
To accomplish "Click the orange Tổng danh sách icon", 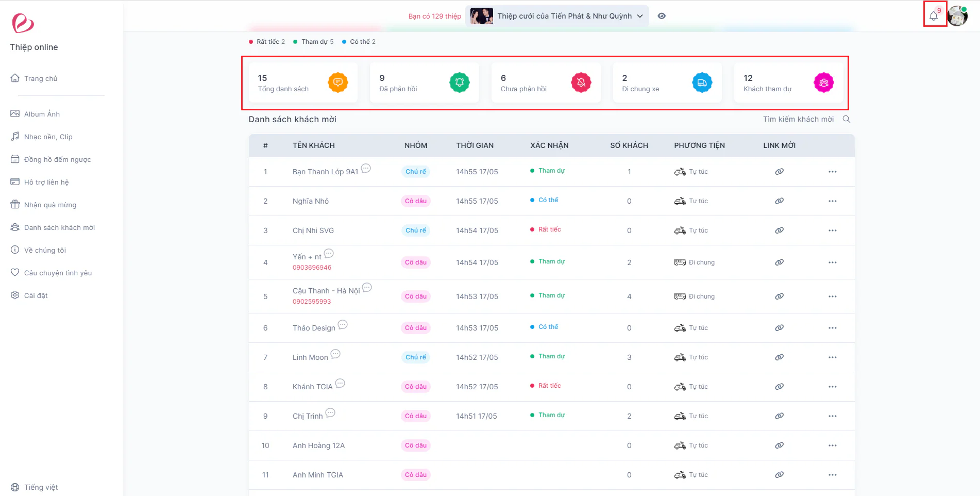I will 338,82.
